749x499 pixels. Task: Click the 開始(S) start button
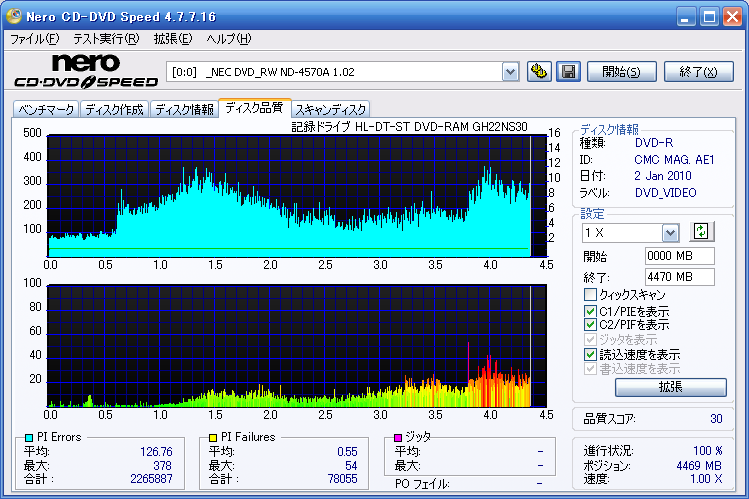[621, 72]
